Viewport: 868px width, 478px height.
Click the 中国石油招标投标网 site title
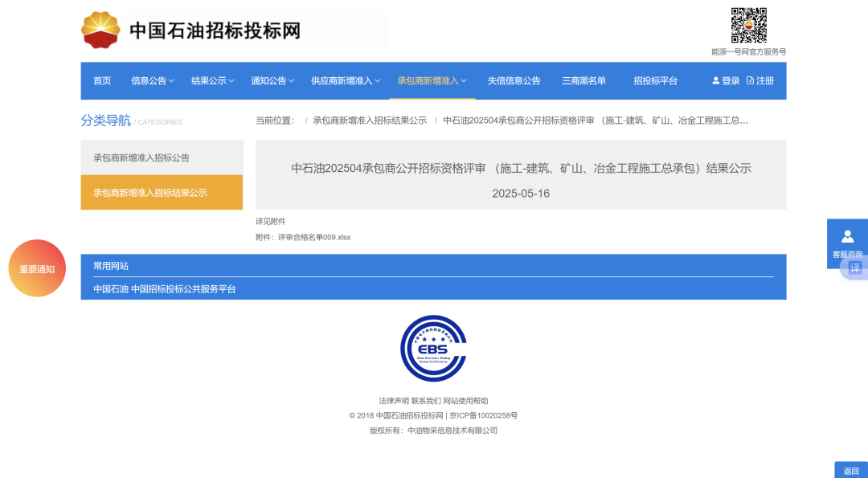click(215, 31)
